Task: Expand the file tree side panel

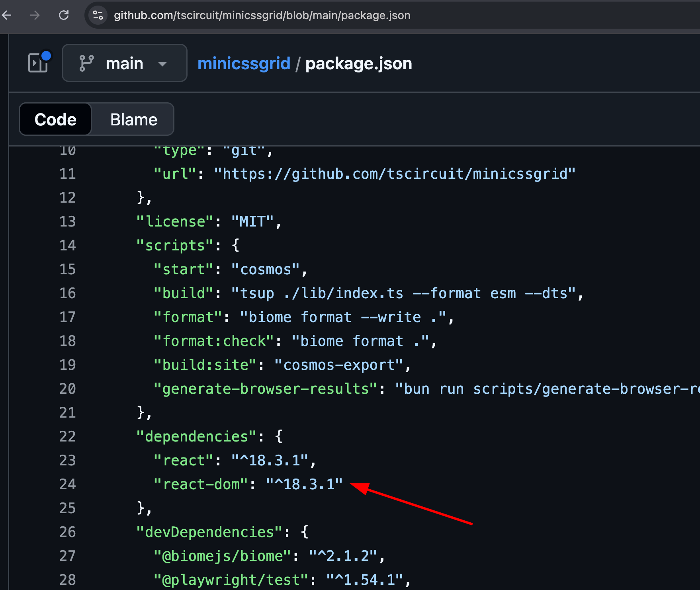Action: click(x=39, y=63)
